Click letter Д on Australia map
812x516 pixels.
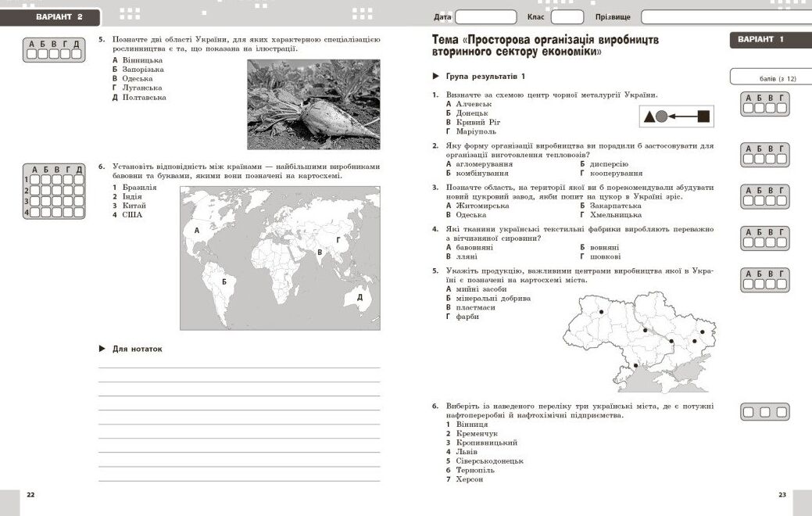[360, 297]
